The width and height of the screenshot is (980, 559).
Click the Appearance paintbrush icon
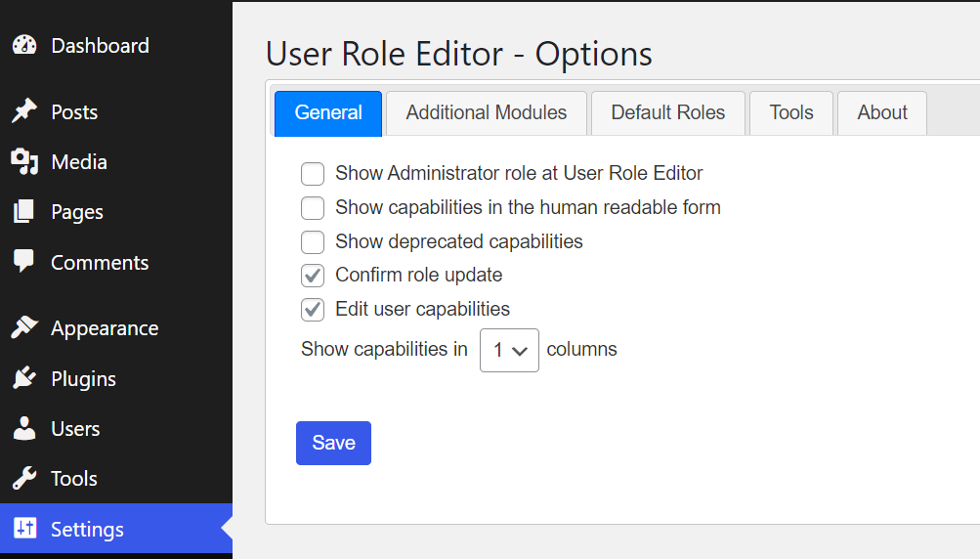(24, 327)
